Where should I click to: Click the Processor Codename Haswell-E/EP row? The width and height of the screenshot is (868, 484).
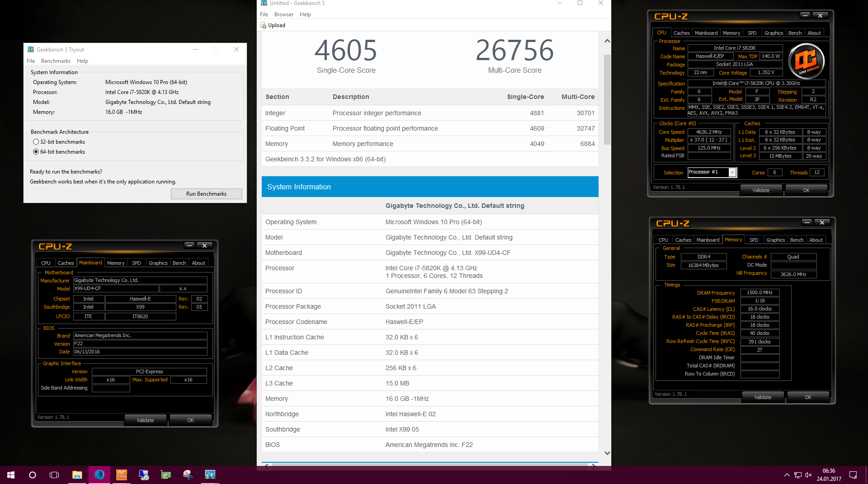click(x=430, y=322)
